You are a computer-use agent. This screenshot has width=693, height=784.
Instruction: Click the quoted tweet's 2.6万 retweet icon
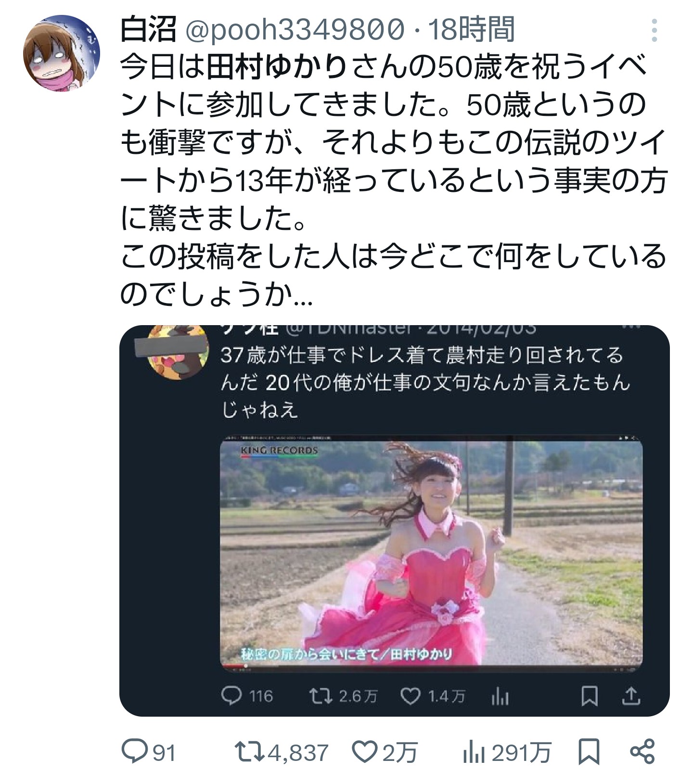pyautogui.click(x=318, y=695)
